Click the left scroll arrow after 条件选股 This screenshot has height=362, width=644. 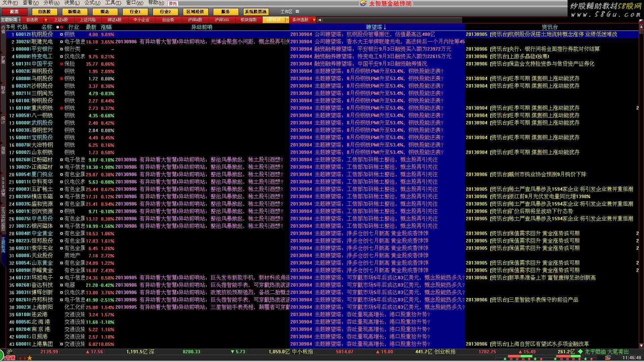click(320, 20)
